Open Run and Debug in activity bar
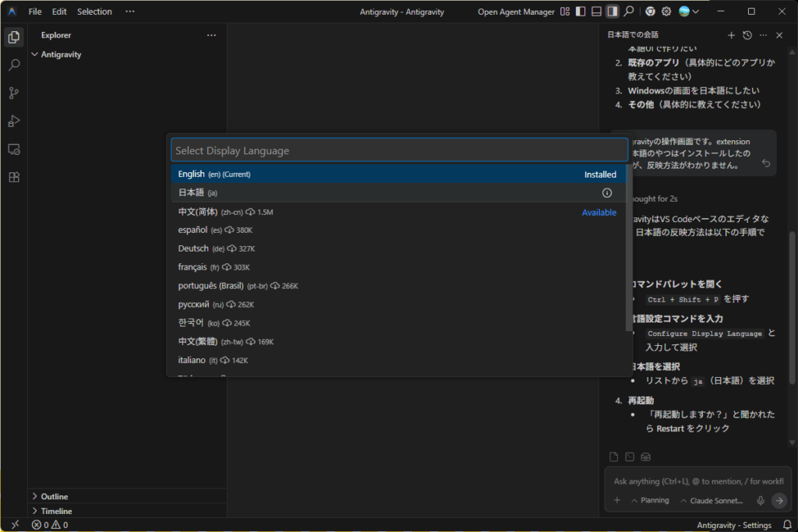 click(13, 121)
